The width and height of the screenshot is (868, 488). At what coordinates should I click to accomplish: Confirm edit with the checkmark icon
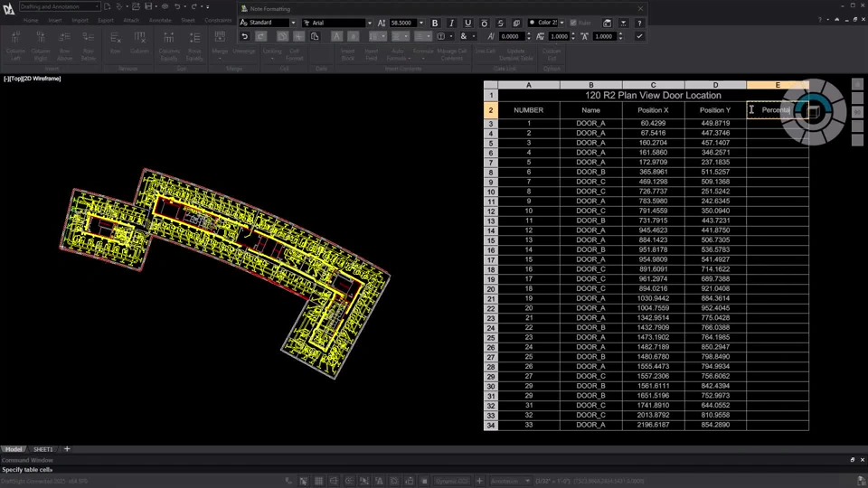pos(639,36)
